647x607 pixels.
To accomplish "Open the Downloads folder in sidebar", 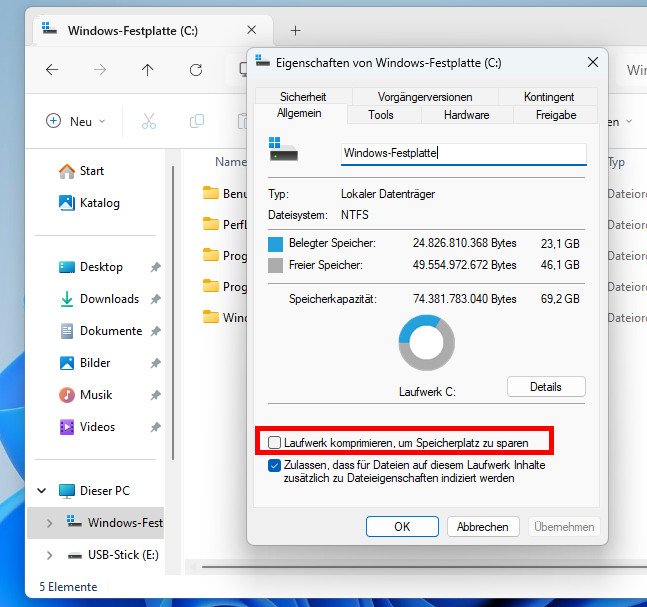I will point(108,299).
